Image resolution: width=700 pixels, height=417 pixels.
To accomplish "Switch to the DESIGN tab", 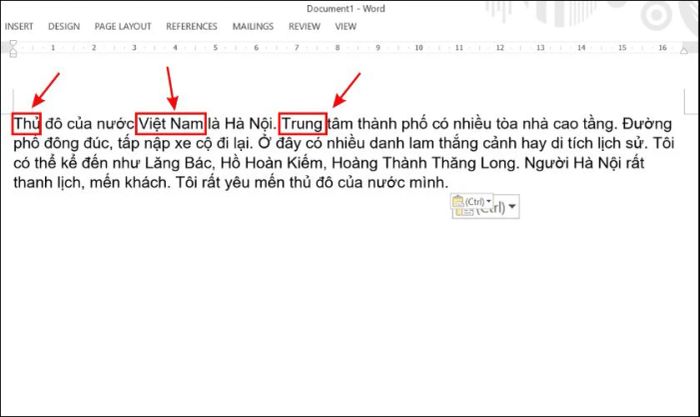I will 64,26.
